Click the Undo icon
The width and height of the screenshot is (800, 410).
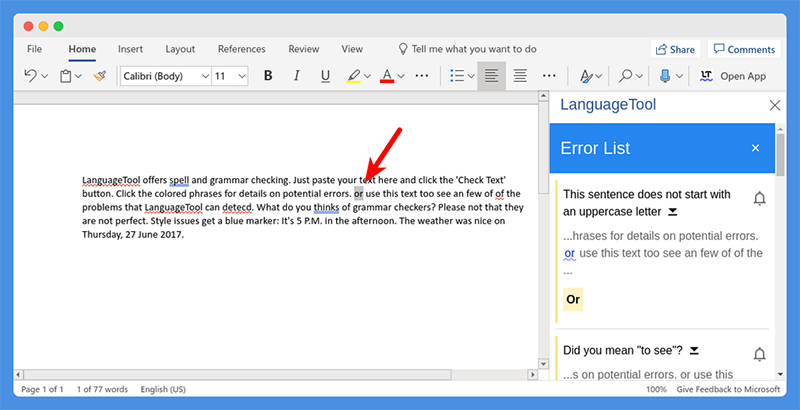30,76
